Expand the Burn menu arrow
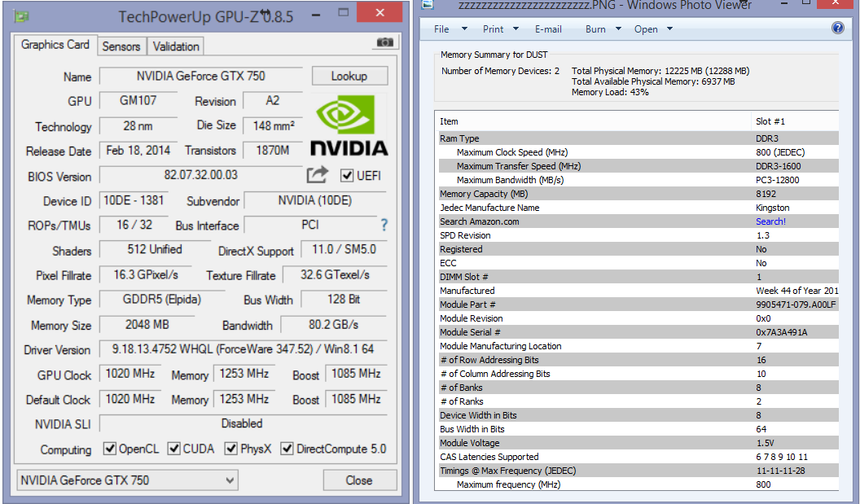The image size is (860, 504). 618,29
